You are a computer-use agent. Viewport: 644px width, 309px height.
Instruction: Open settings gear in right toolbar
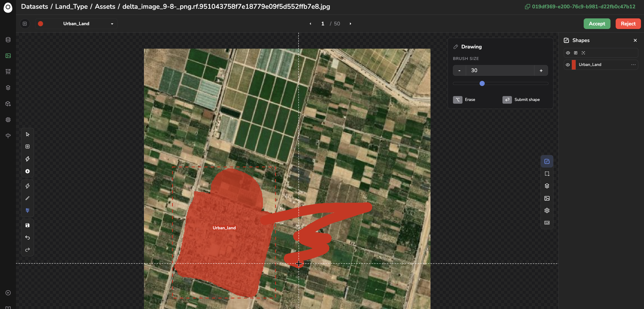[x=547, y=210]
